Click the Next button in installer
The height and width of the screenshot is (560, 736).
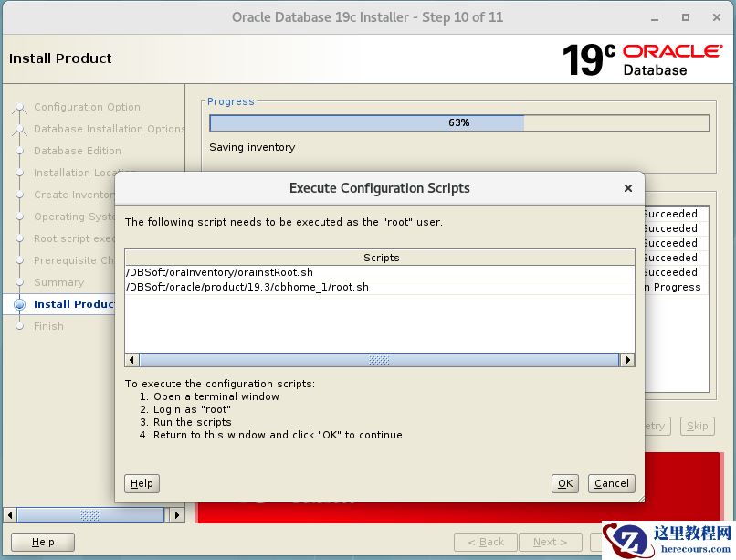[x=550, y=542]
